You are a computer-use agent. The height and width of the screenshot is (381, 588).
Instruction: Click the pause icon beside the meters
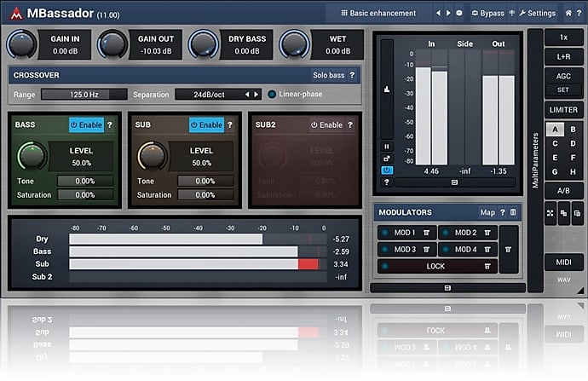pos(387,146)
